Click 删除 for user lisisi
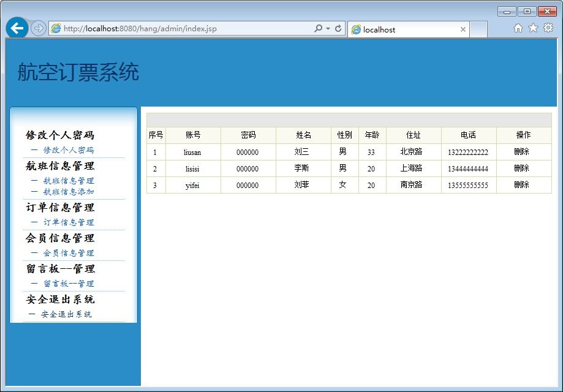This screenshot has width=563, height=392. [522, 168]
